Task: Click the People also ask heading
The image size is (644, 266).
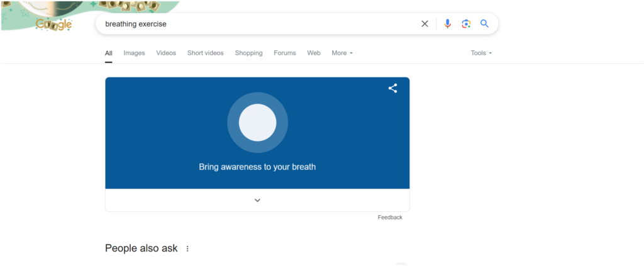Action: point(142,248)
